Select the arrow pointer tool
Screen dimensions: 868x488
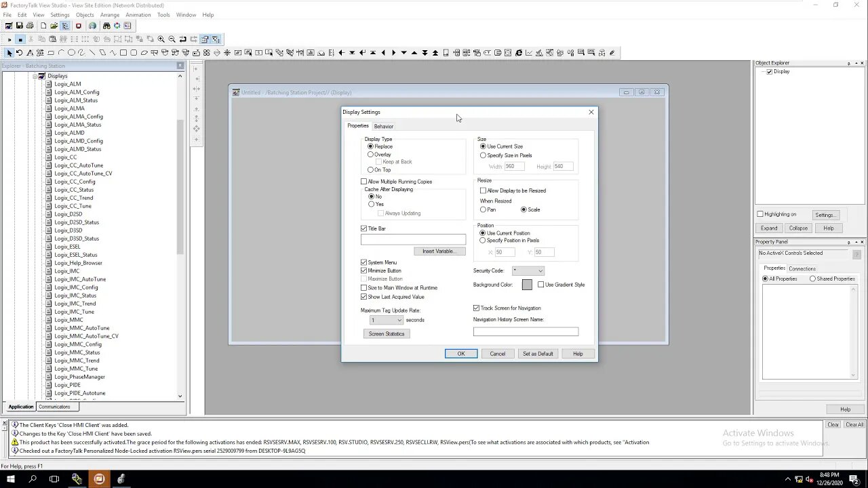(9, 53)
